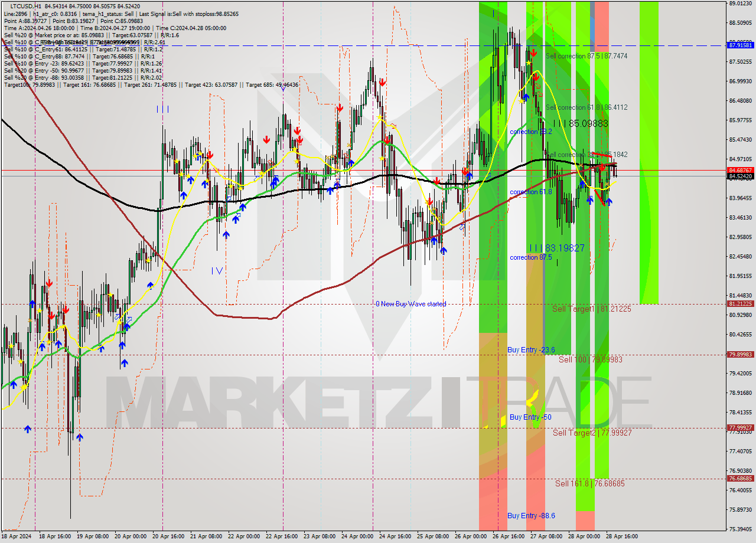Click the 'I I I 83.19827' wave label

tap(556, 248)
